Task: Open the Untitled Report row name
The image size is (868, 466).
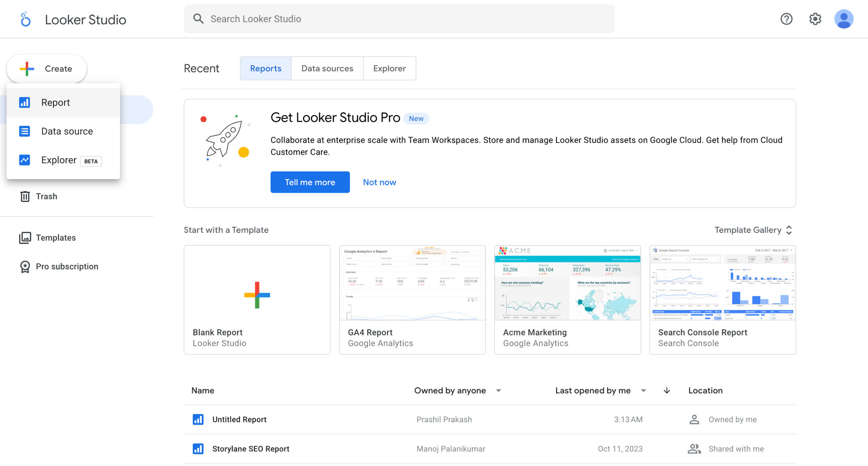Action: point(239,420)
